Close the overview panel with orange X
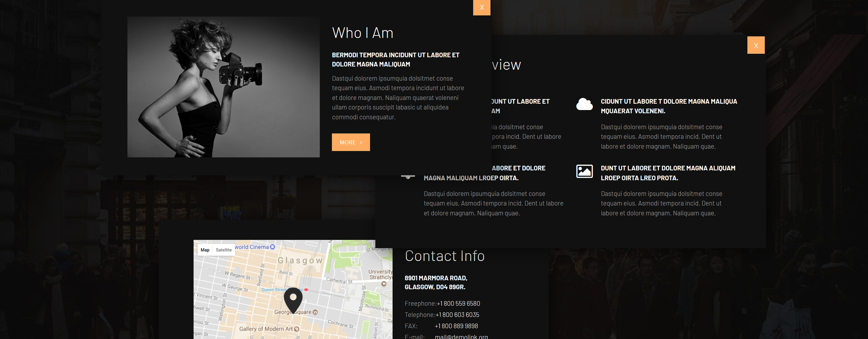This screenshot has height=339, width=868. click(756, 45)
